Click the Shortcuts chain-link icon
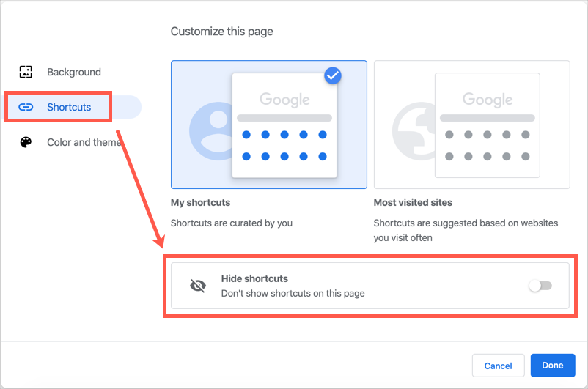Viewport: 588px width, 389px height. coord(26,107)
